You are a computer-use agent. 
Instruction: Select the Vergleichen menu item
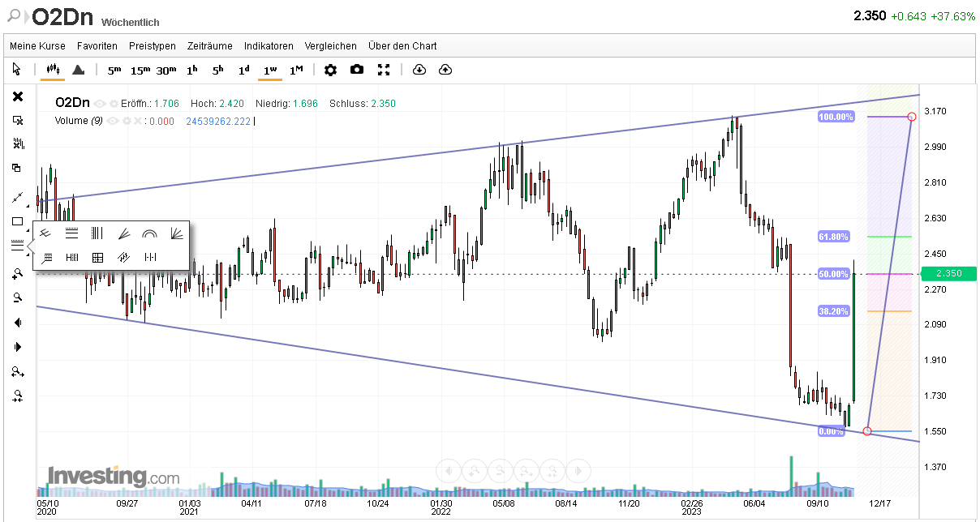click(330, 46)
